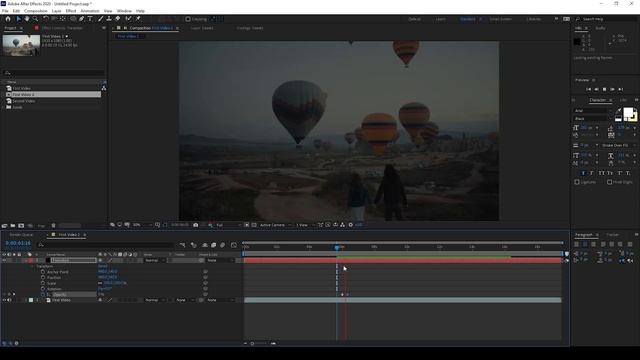Viewport: 640px width, 360px height.
Task: Click eyedropper in Character panel
Action: (x=618, y=111)
